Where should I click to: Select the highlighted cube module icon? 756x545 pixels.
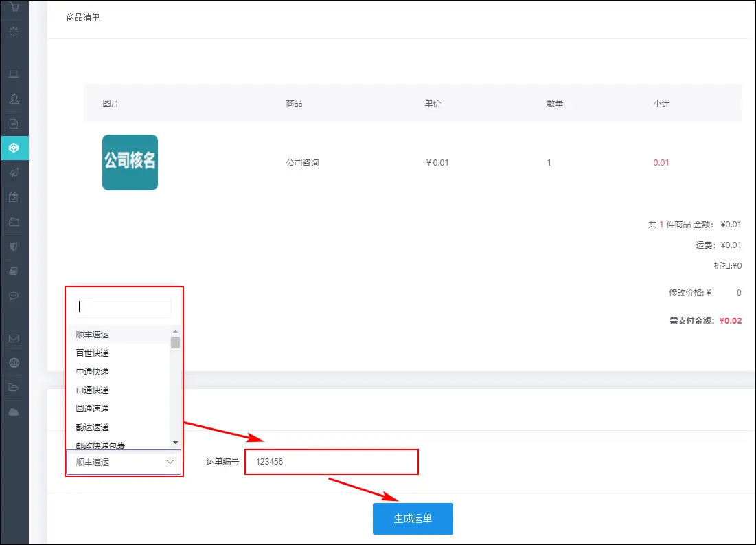[14, 148]
